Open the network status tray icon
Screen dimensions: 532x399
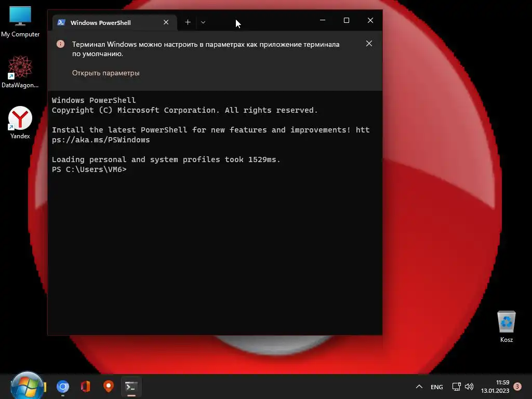click(x=456, y=387)
